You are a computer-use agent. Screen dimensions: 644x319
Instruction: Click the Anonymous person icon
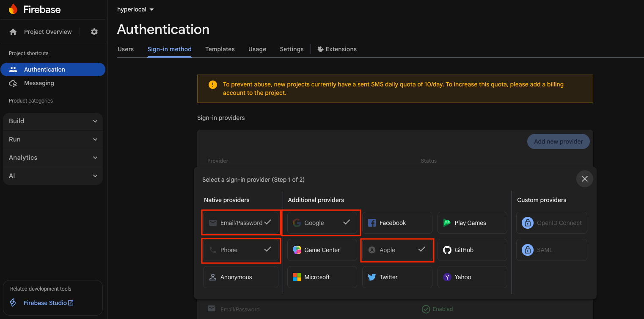(213, 277)
